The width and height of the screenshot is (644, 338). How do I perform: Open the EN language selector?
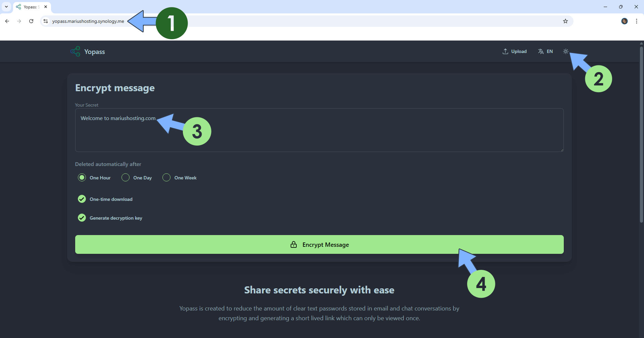(x=545, y=51)
